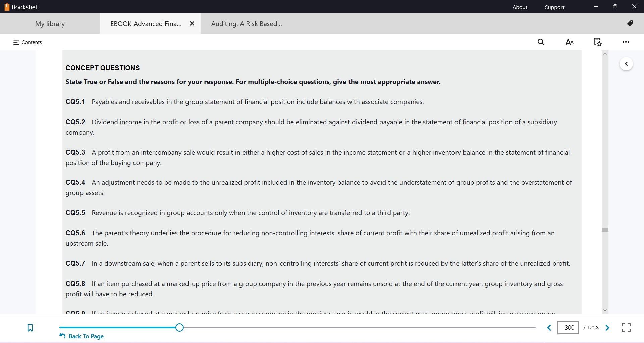Open the Contents panel
The image size is (644, 343).
27,42
